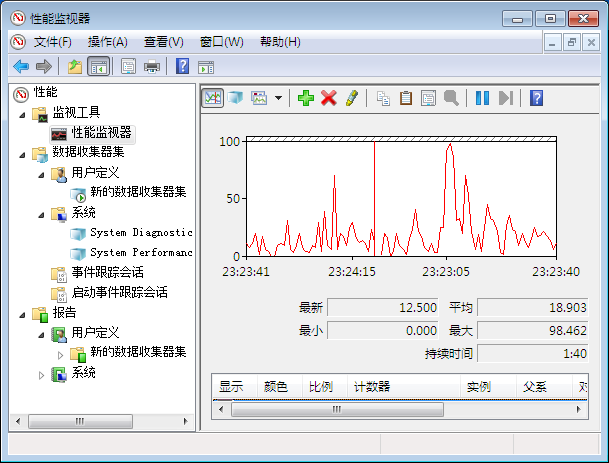
Task: Click the 持续时间 value field 1:40
Action: tap(532, 353)
